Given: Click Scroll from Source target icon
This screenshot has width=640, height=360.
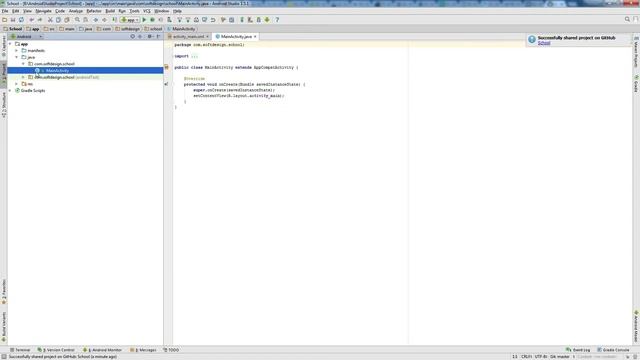Looking at the screenshot, I should (x=133, y=36).
